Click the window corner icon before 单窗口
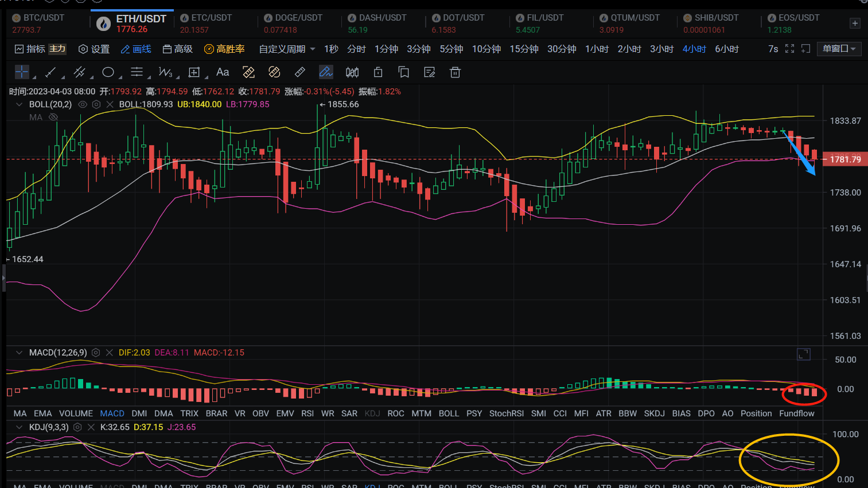This screenshot has height=488, width=868. (805, 49)
